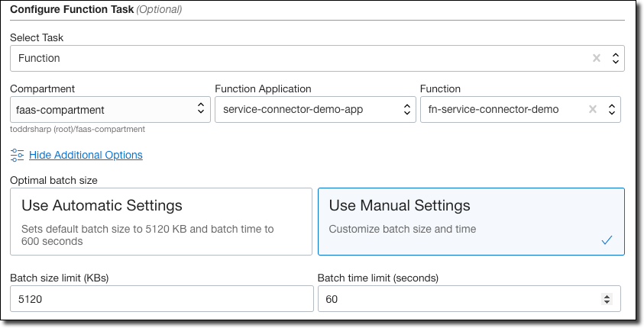
Task: Click the checkmark icon in the Manual Settings card
Action: pos(607,240)
